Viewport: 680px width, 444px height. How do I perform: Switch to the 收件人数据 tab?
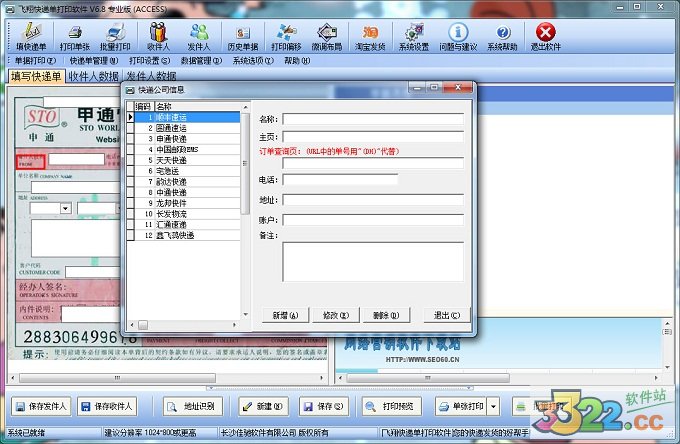[x=93, y=76]
